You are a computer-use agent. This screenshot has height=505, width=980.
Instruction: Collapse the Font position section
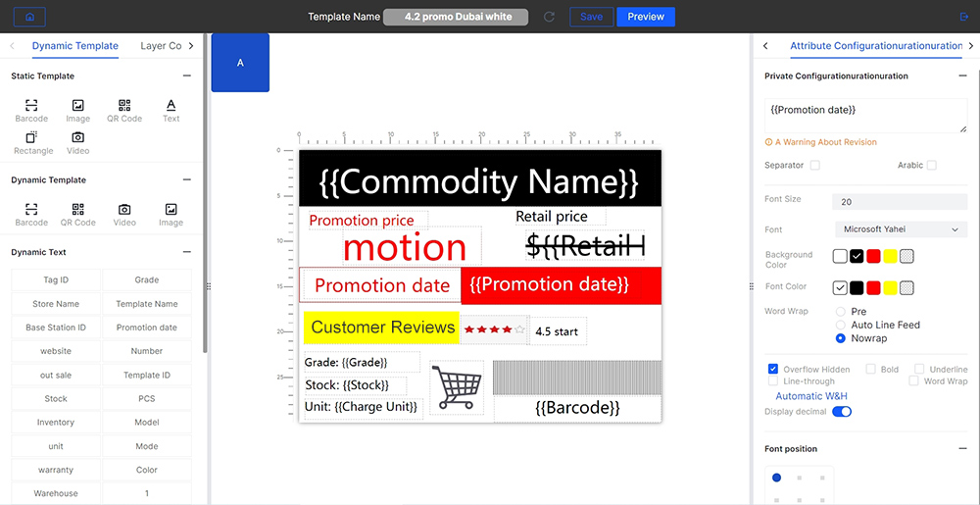(x=962, y=448)
